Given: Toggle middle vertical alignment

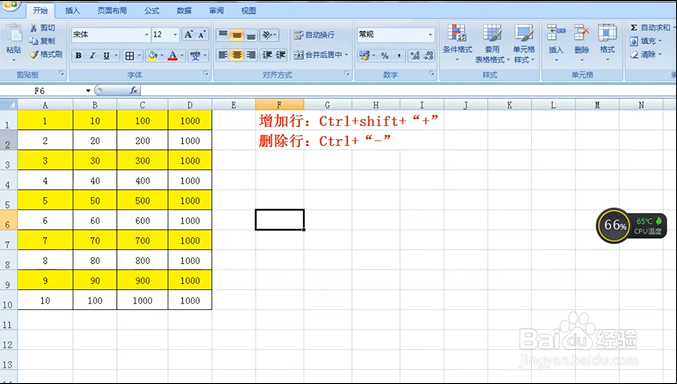Looking at the screenshot, I should coord(237,35).
